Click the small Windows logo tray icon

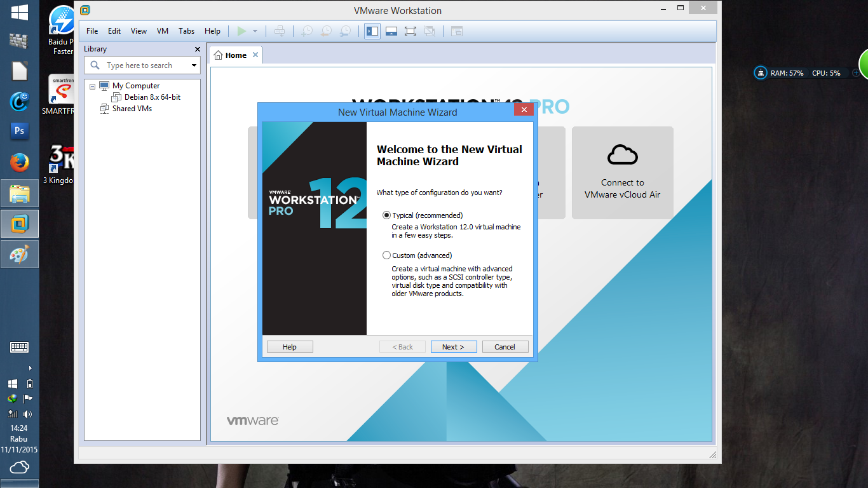pyautogui.click(x=13, y=384)
